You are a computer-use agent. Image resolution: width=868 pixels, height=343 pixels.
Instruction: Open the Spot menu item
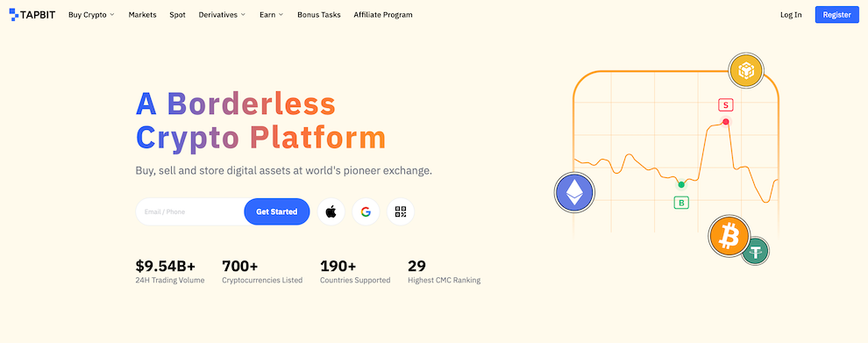coord(178,15)
